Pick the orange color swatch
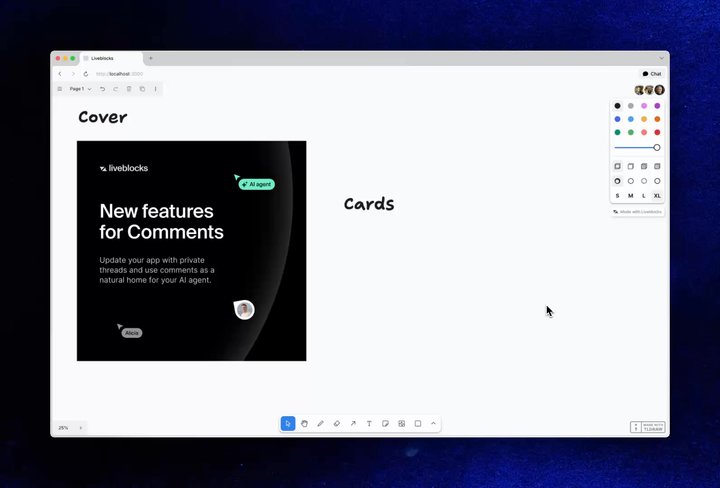The width and height of the screenshot is (720, 488). click(658, 119)
